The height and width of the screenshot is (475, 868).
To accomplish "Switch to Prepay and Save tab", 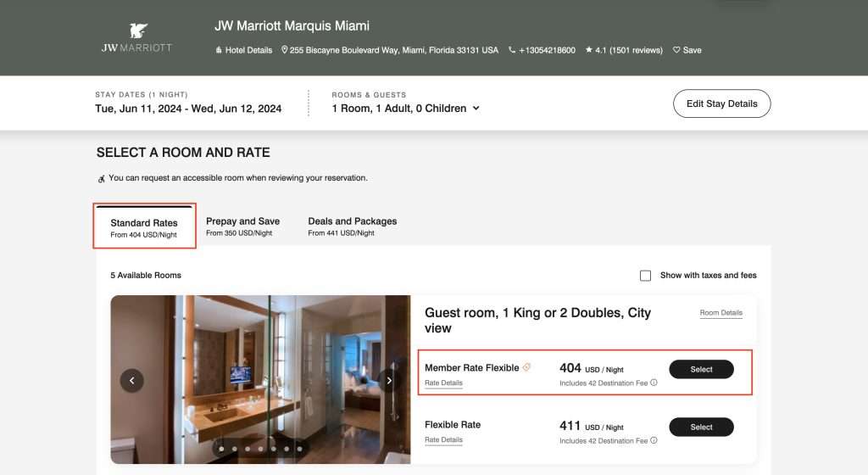I will [x=243, y=226].
